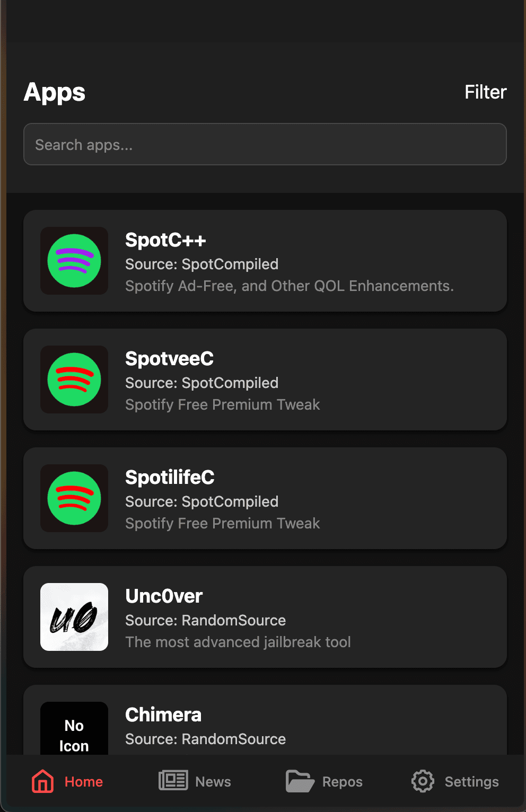The height and width of the screenshot is (812, 526).
Task: Click the SpotC++ app icon
Action: click(74, 261)
